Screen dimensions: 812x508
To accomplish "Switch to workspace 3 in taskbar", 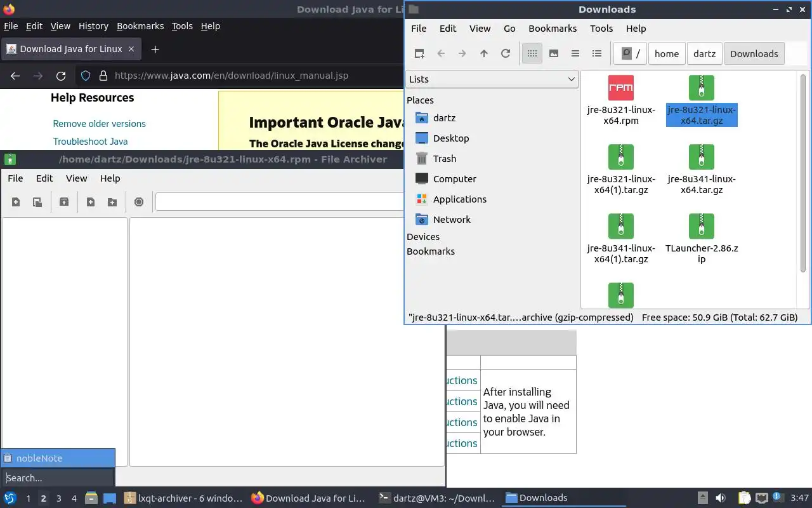I will pos(58,498).
